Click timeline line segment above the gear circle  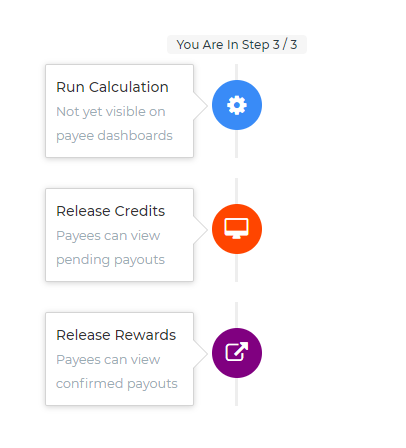pos(236,72)
